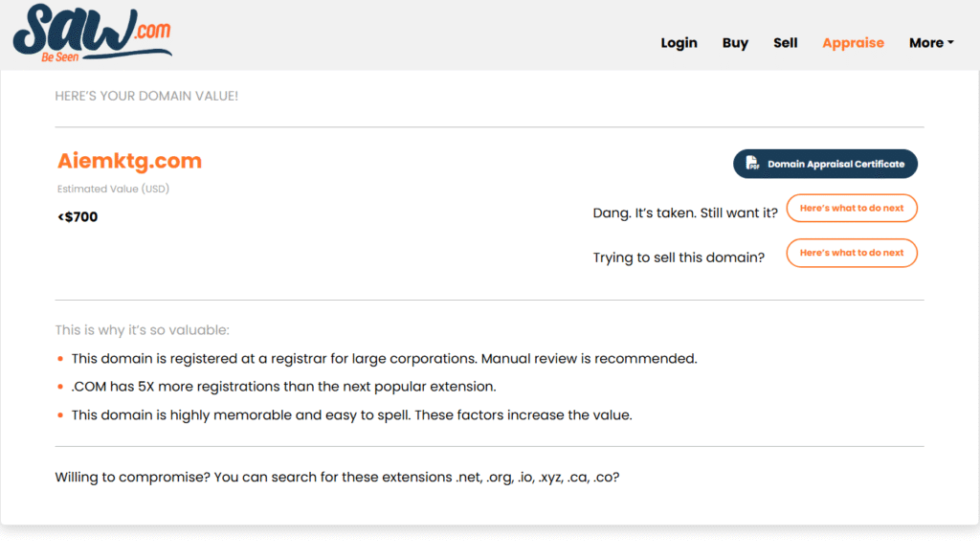Go to the Buy menu item
This screenshot has height=559, width=980.
[735, 43]
